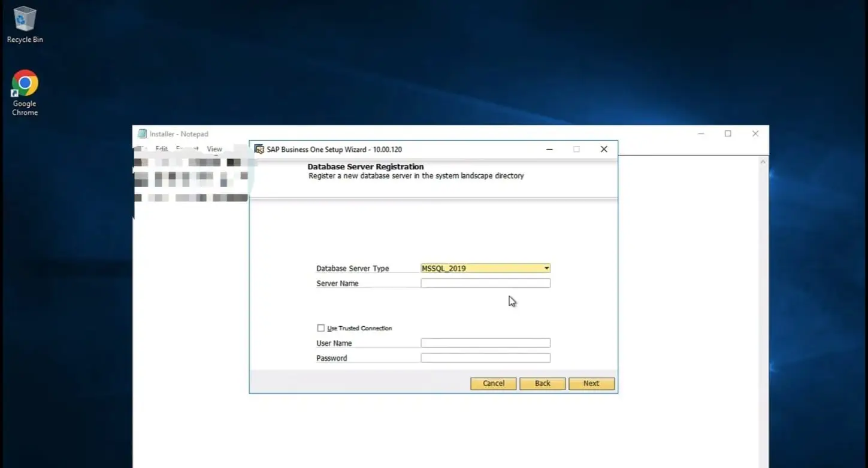The height and width of the screenshot is (468, 868).
Task: Click the Server Name label
Action: 337,283
